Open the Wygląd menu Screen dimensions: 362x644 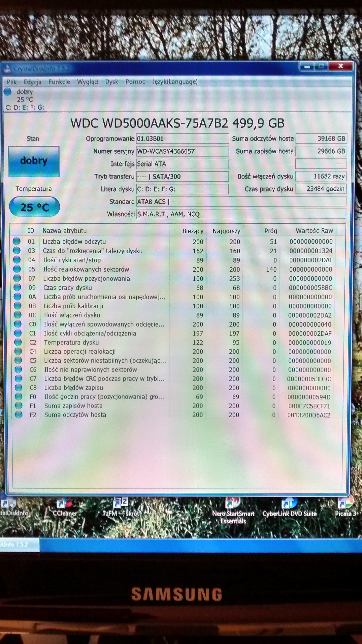(87, 82)
